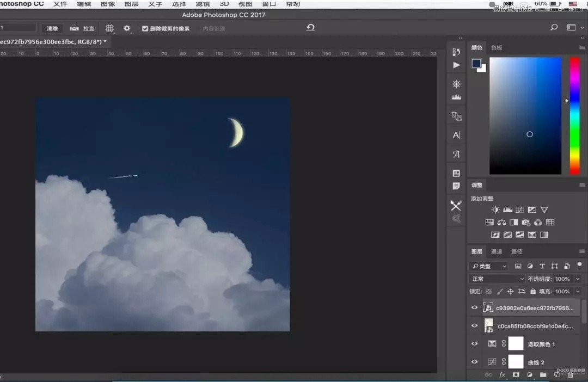Add a Photo Filter adjustment layer
The height and width of the screenshot is (382, 588).
coord(526,223)
